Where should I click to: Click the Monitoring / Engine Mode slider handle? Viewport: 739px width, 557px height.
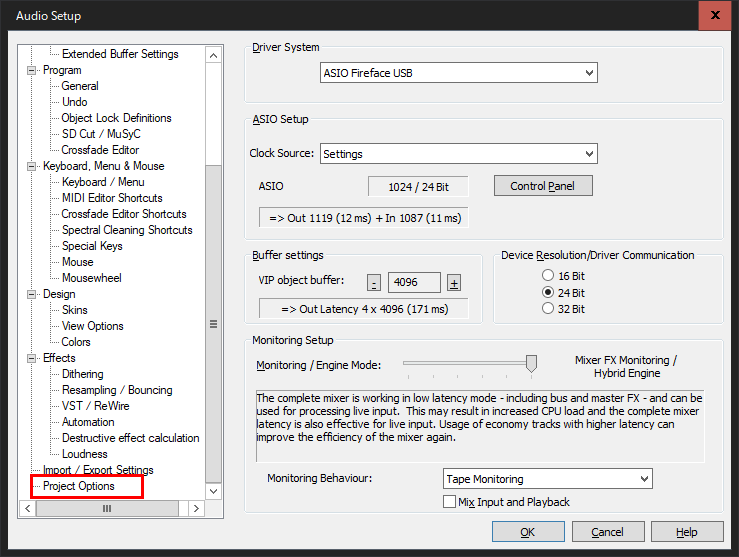531,363
